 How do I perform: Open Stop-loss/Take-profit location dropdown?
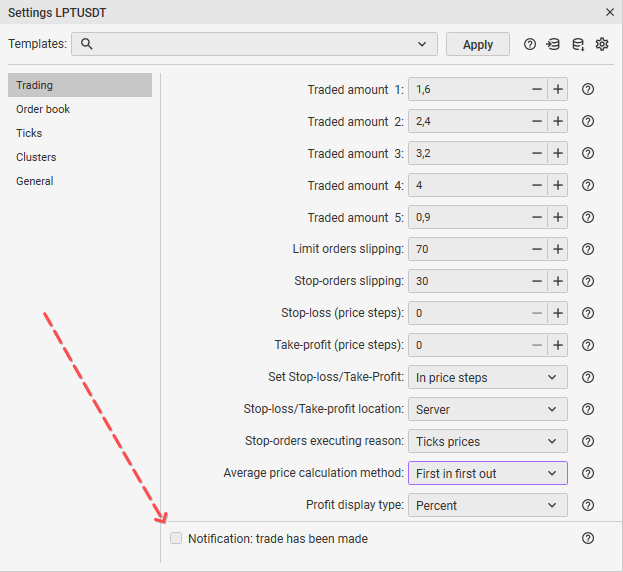pyautogui.click(x=488, y=409)
